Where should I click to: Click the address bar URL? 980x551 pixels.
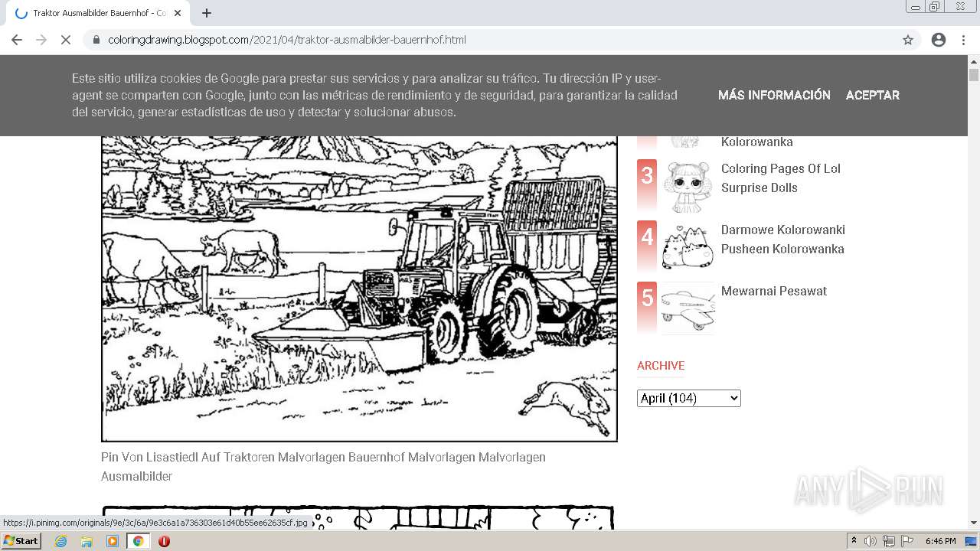coord(287,40)
